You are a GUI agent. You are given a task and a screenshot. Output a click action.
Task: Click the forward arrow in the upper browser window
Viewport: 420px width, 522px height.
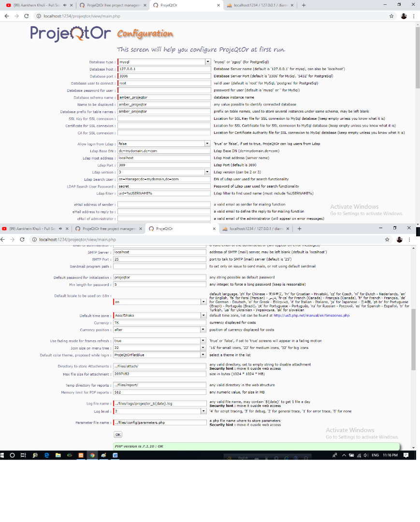coord(16,16)
